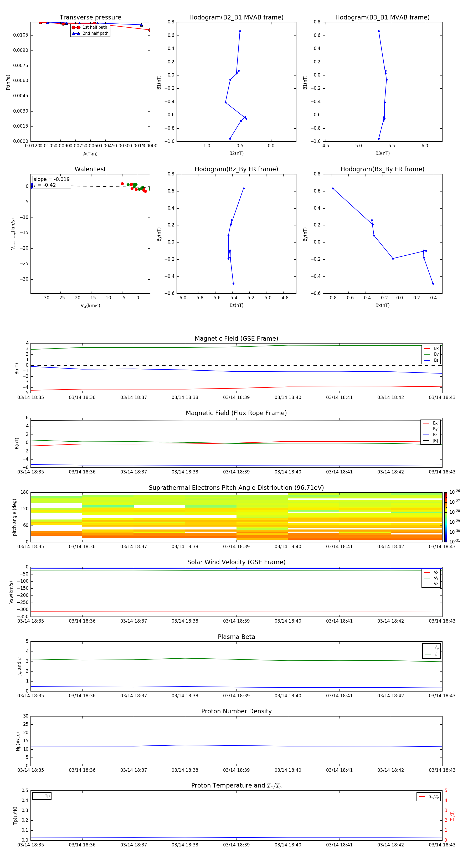
Task: Select the "Bx'" flux rope legend entry
Action: pos(431,423)
